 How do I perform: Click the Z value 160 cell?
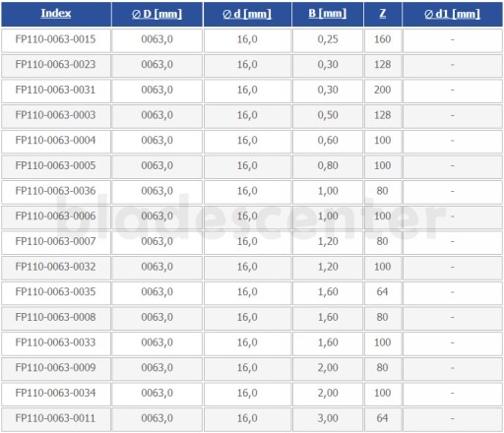coord(383,40)
